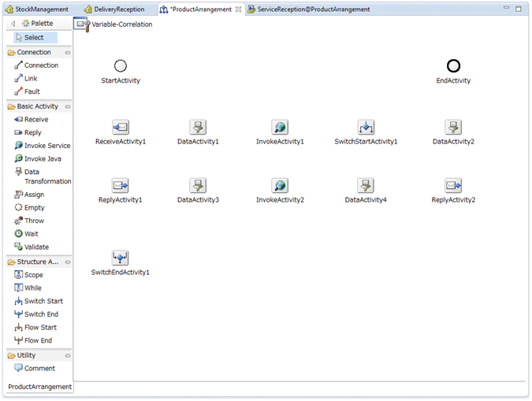Click the Variable-Correlation label on canvas
Image resolution: width=532 pixels, height=401 pixels.
point(121,24)
